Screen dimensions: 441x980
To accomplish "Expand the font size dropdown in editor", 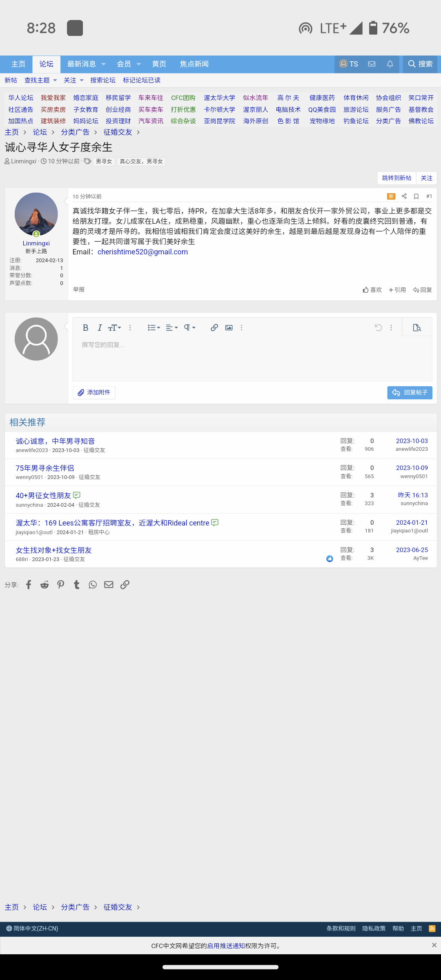I will [114, 328].
